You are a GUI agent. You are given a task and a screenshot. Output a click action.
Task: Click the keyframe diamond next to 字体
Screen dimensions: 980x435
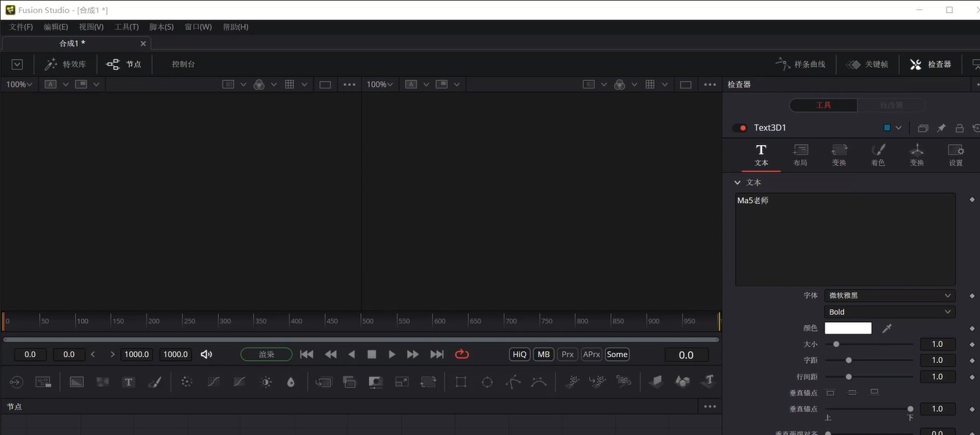click(971, 296)
